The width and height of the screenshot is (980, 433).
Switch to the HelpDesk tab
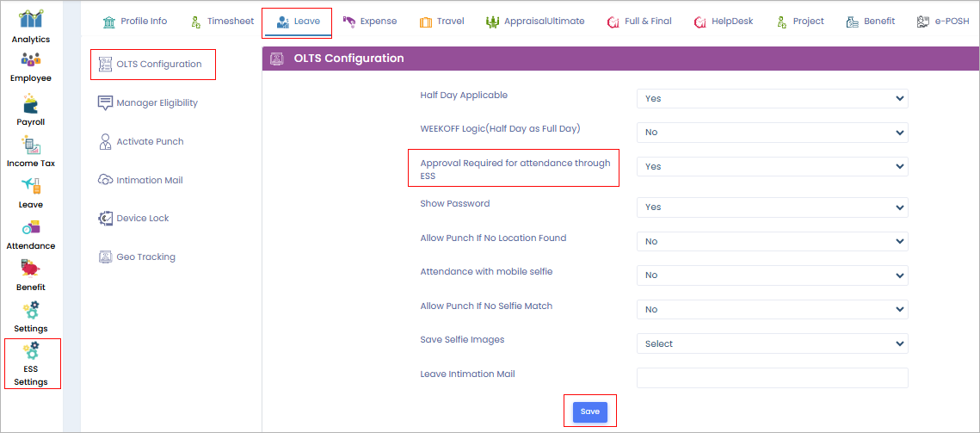722,21
